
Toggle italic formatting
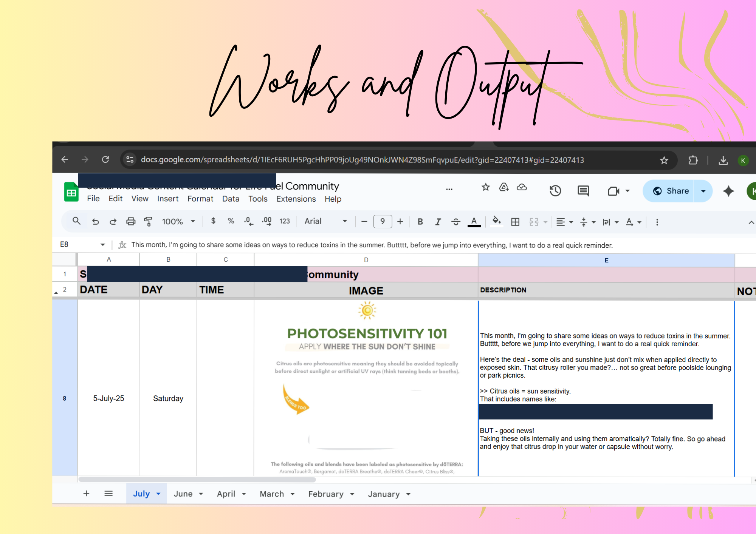[438, 222]
